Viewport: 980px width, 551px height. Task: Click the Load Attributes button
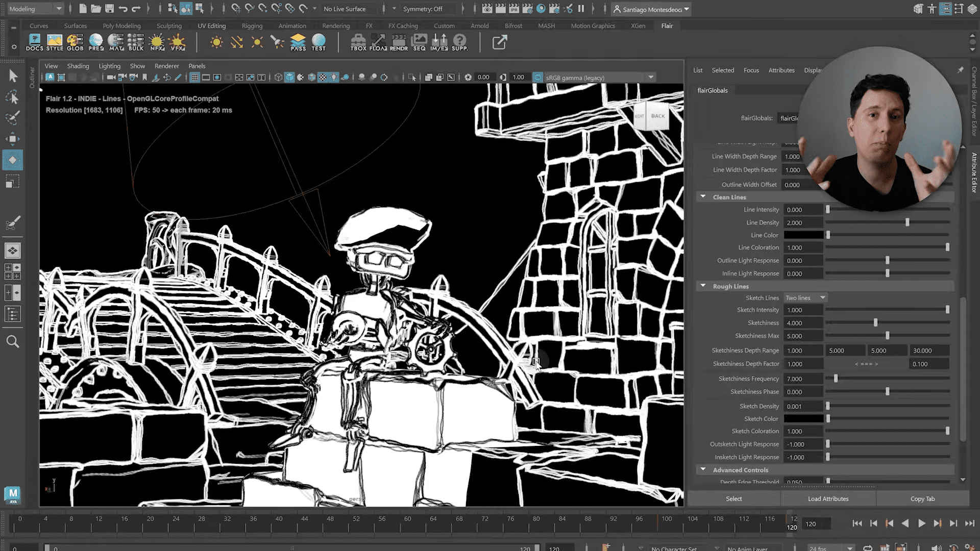click(x=828, y=498)
